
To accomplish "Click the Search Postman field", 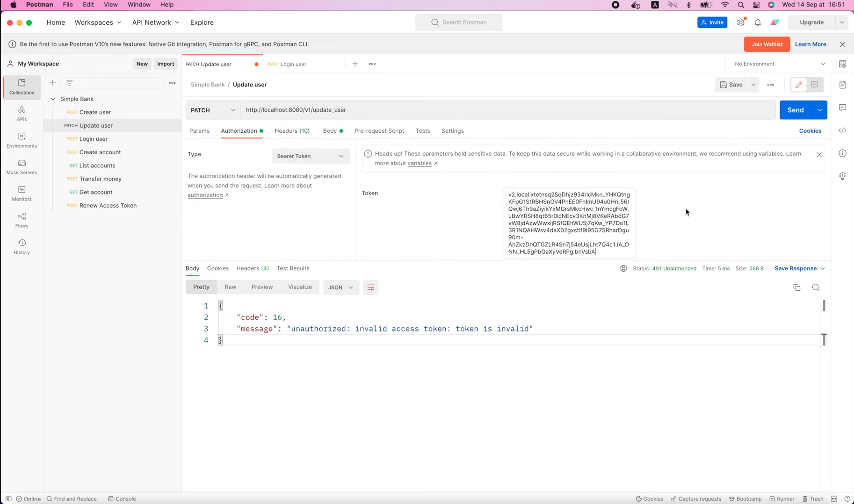I will [x=459, y=22].
